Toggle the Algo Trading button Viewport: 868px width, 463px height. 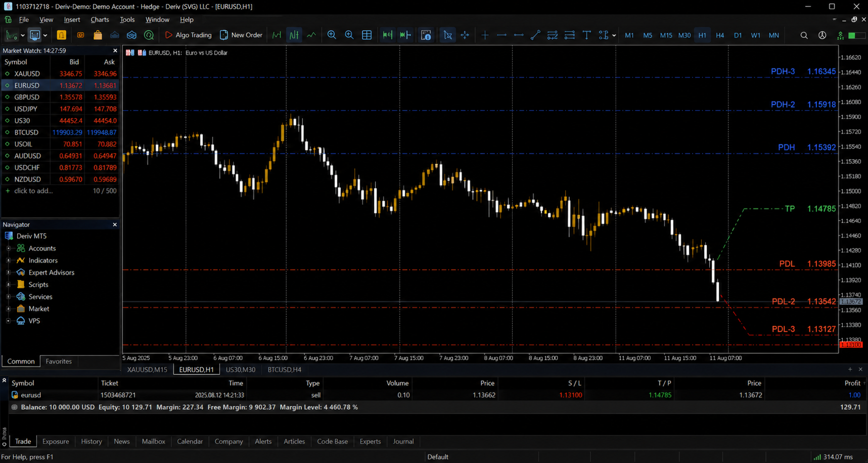(x=188, y=35)
